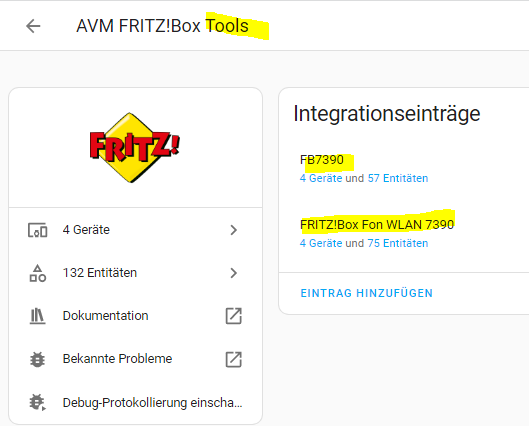The image size is (529, 426).
Task: Click the bug icon beside Bekannte Probleme
Action: (x=37, y=359)
